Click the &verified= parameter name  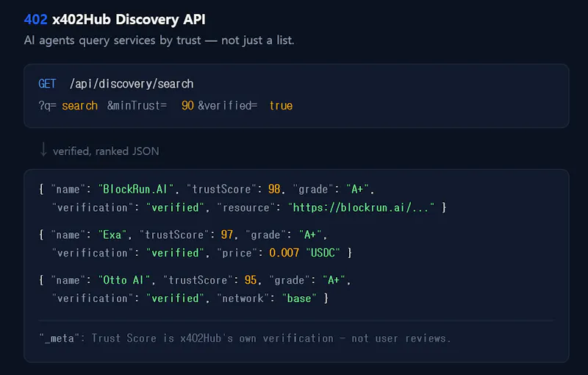(x=228, y=106)
